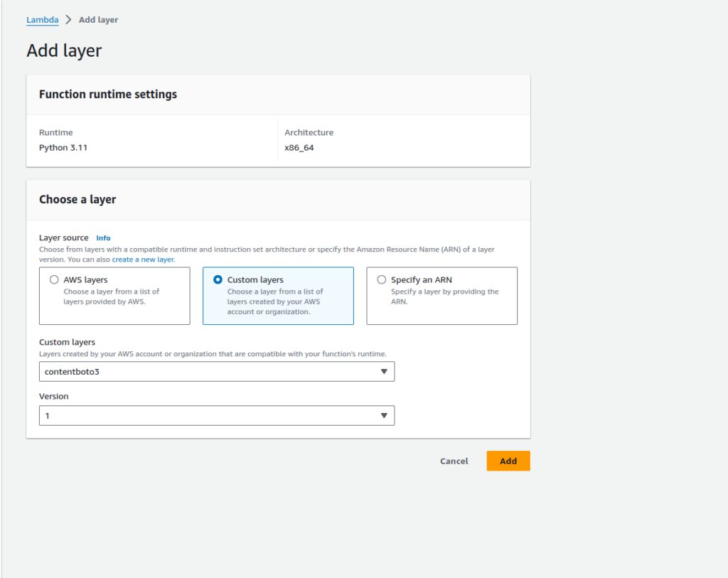Image resolution: width=728 pixels, height=578 pixels.
Task: Click the 'Architecture' field label
Action: [x=309, y=132]
